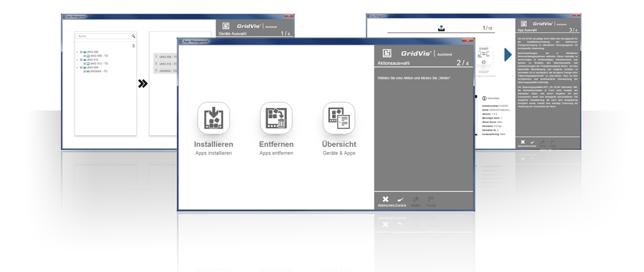Click the blue next-arrow triangle
The height and width of the screenshot is (272, 644).
pyautogui.click(x=508, y=55)
